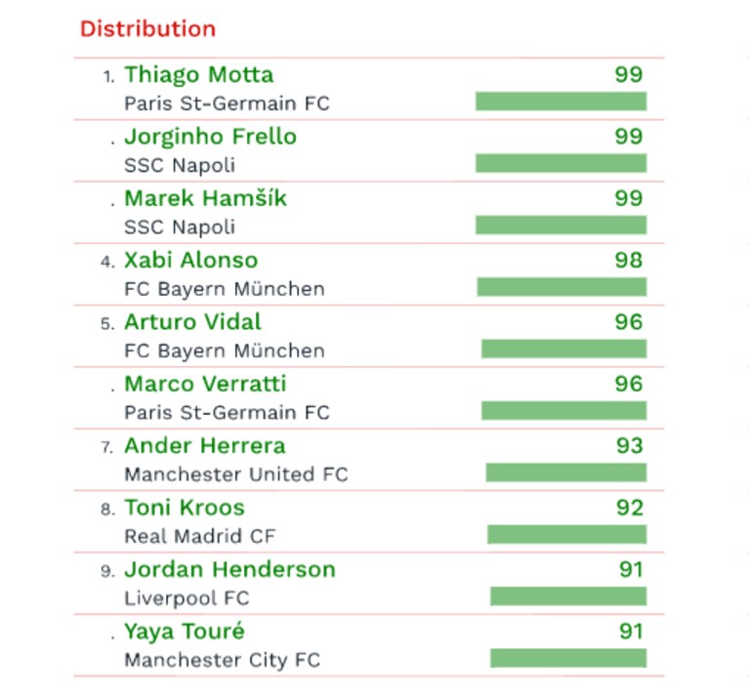Click Liverpool FC team text
The image size is (749, 700).
[187, 598]
